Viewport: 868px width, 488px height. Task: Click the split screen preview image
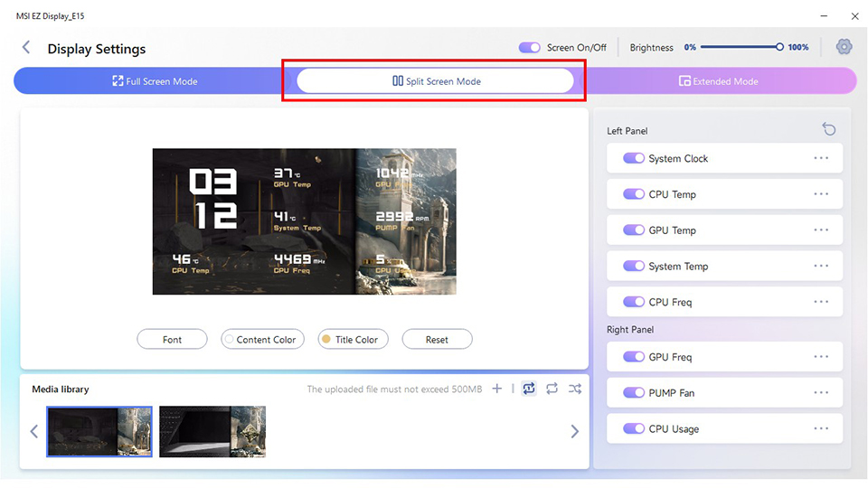point(305,221)
